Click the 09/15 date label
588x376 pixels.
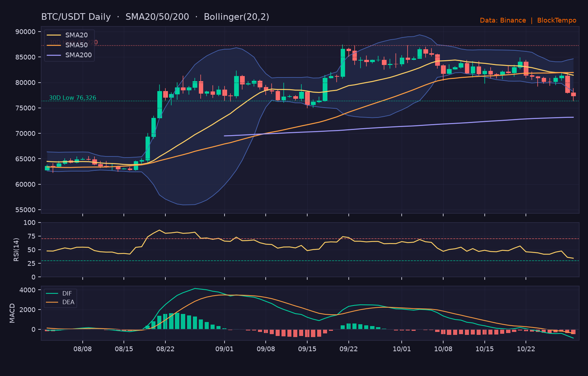coord(307,349)
